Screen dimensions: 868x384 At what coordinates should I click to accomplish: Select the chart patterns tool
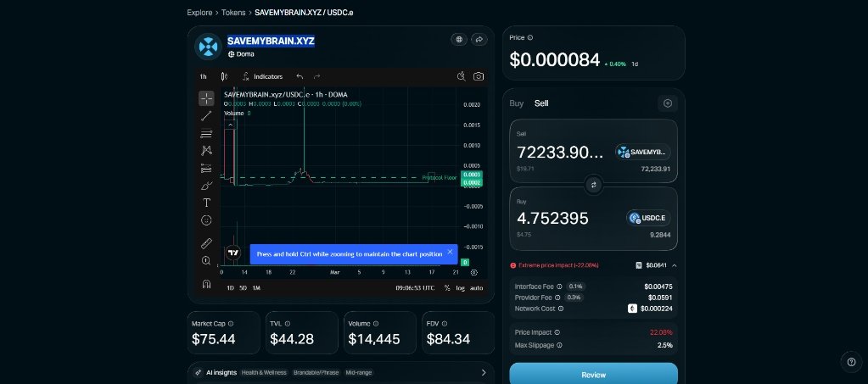[206, 151]
